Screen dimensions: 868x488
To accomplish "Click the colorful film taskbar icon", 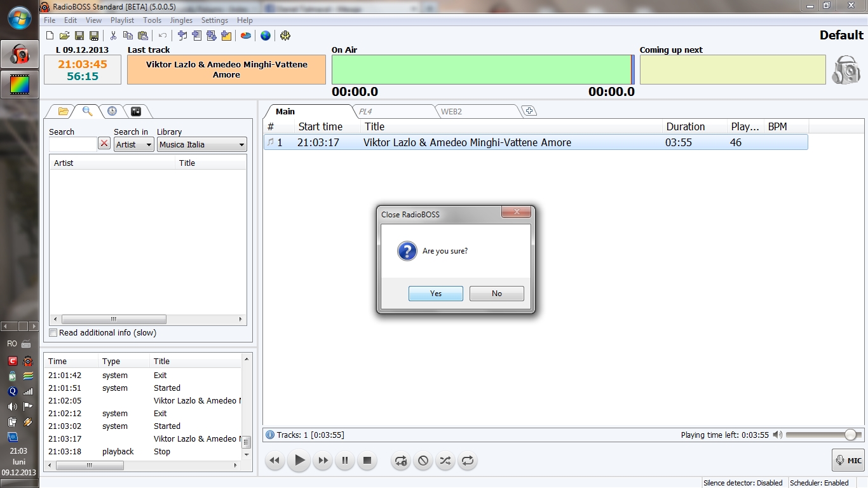I will pyautogui.click(x=20, y=85).
